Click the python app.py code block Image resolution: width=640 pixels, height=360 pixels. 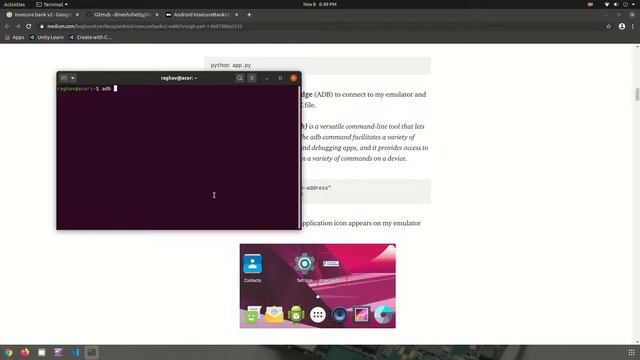coord(317,65)
